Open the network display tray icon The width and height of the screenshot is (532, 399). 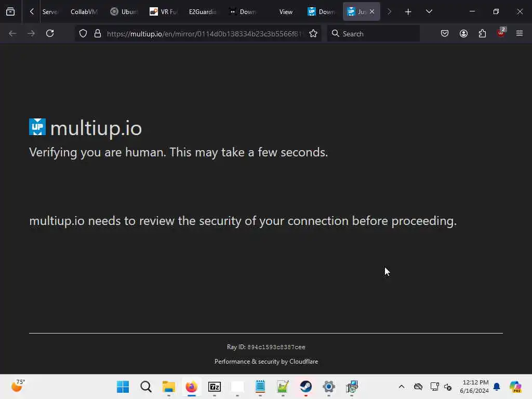(x=434, y=387)
